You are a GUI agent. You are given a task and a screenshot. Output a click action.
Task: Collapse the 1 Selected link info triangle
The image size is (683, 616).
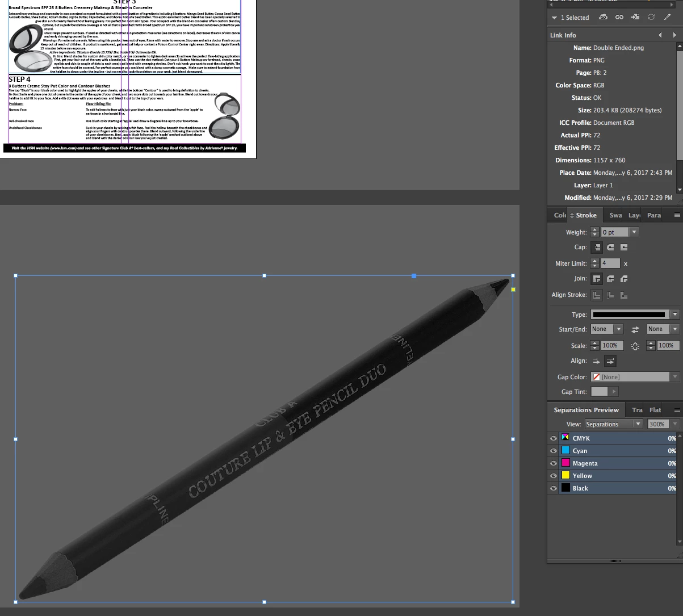tap(554, 18)
